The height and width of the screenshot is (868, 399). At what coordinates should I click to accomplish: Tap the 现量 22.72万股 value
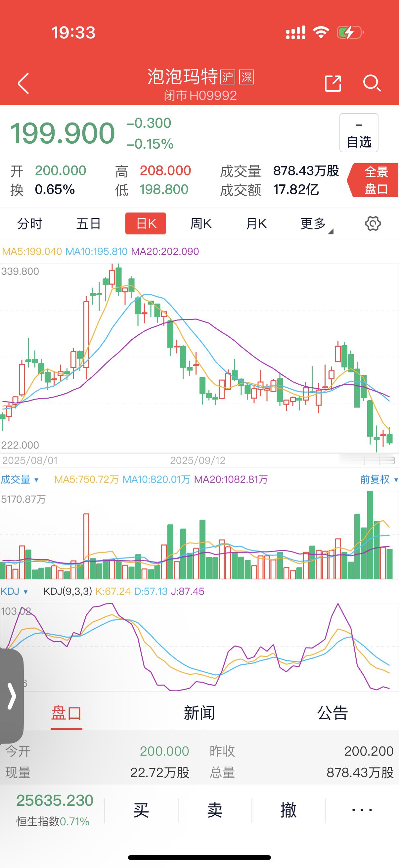click(160, 773)
